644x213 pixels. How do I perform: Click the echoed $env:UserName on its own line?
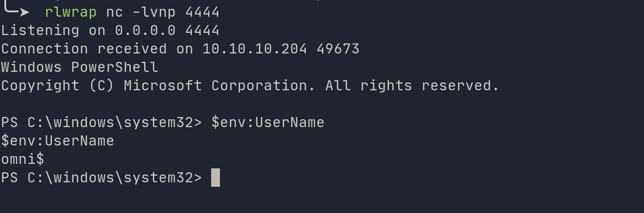pos(57,141)
